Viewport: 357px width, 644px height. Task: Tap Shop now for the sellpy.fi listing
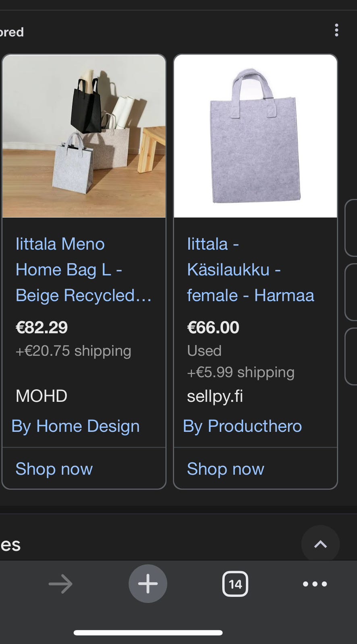(x=225, y=469)
